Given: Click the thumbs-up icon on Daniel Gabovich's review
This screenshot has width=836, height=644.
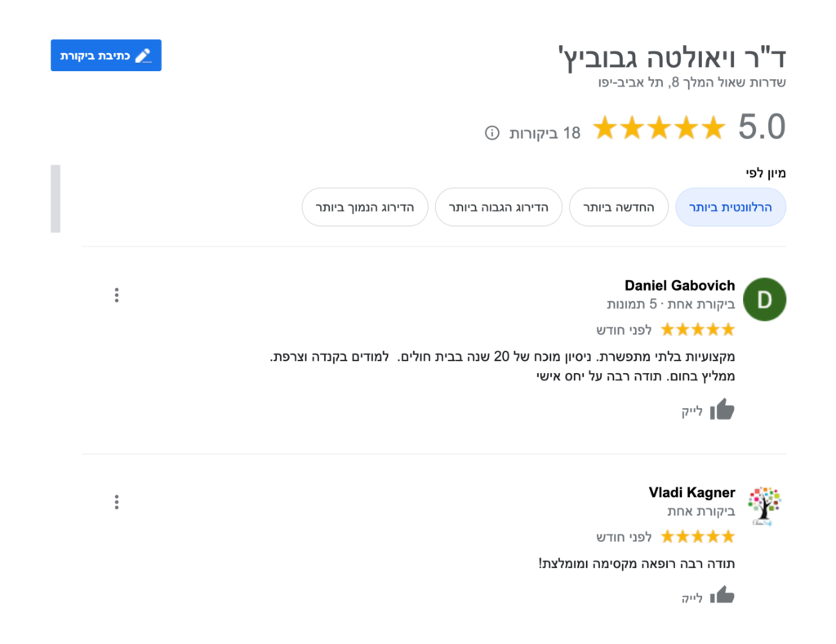Looking at the screenshot, I should pyautogui.click(x=722, y=411).
